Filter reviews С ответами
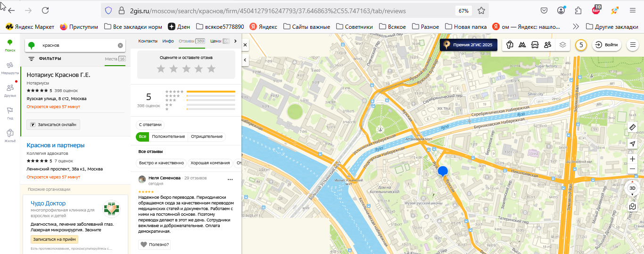Screen dimensions: 644x254 150,125
